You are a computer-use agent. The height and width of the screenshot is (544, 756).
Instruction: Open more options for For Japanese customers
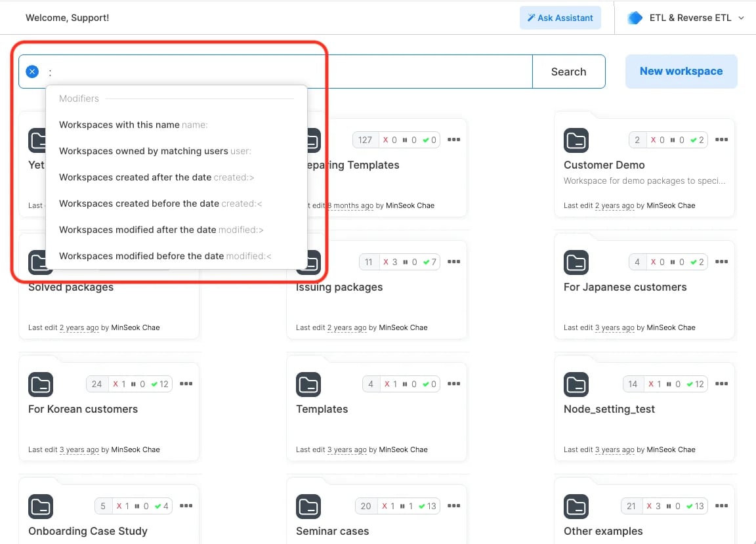tap(721, 261)
